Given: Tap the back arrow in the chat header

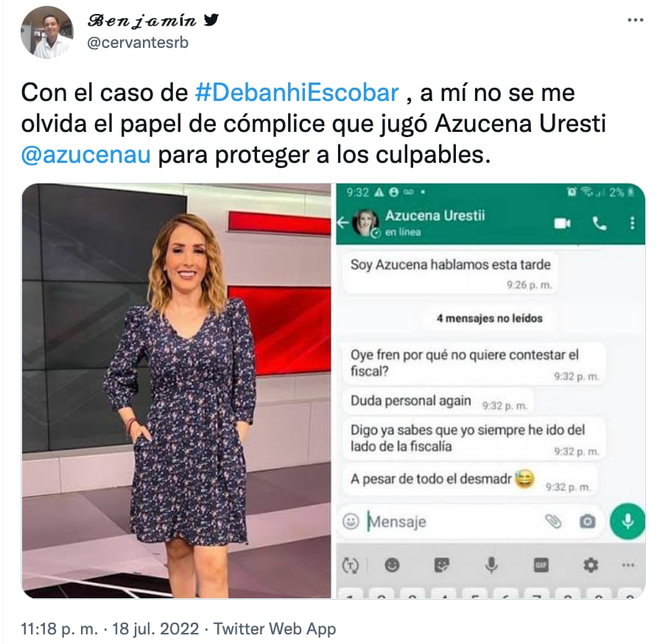Looking at the screenshot, I should coord(342,223).
